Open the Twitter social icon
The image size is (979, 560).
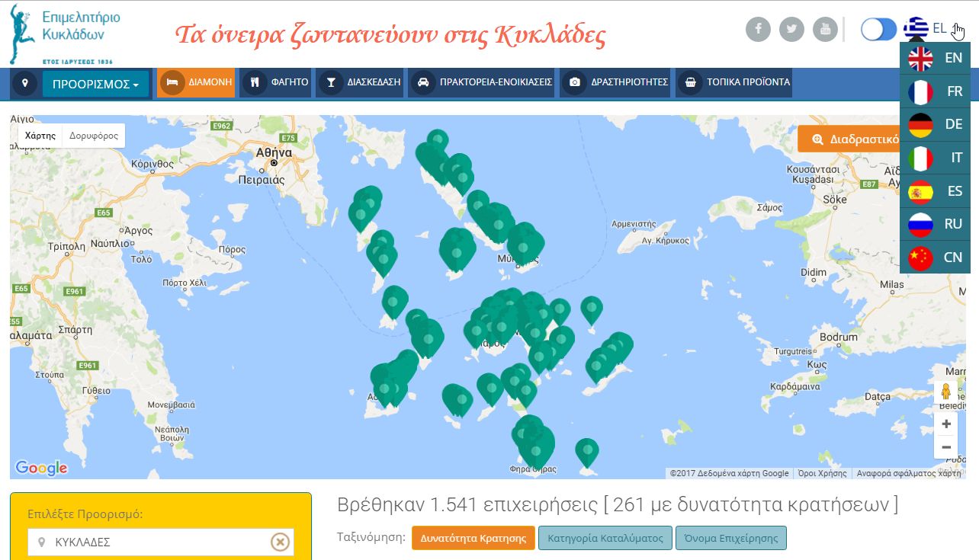tap(792, 30)
